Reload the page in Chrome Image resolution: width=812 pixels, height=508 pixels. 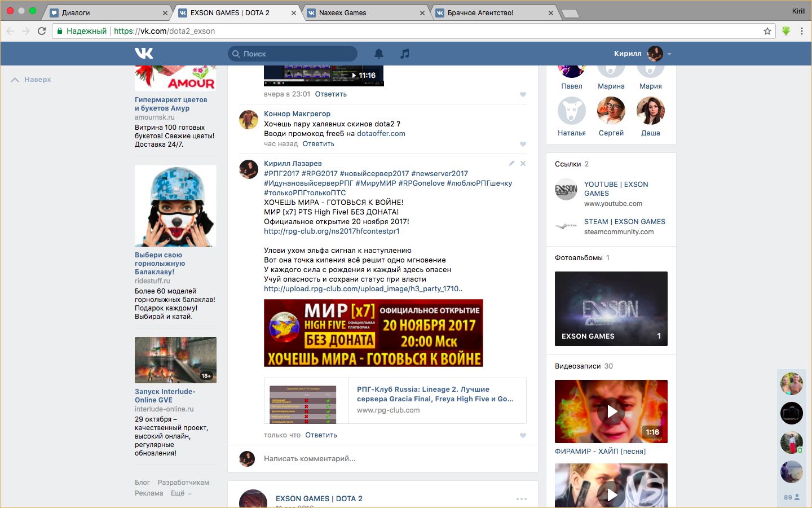[42, 31]
